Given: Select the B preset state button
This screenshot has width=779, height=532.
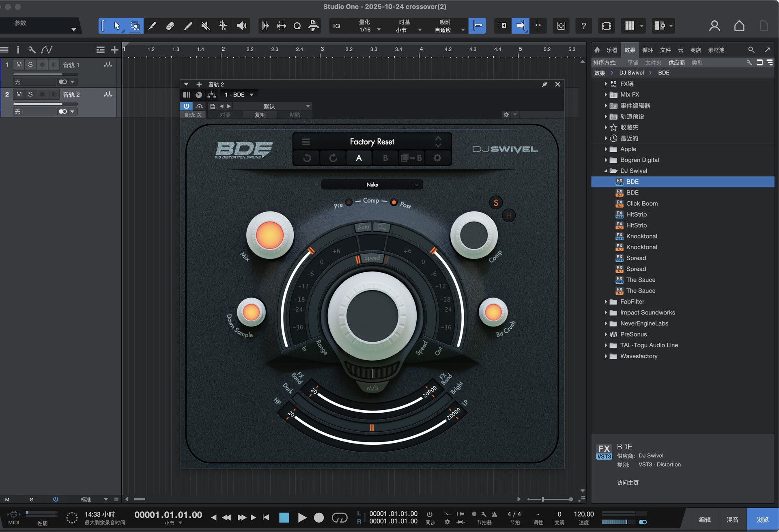Looking at the screenshot, I should click(x=385, y=158).
